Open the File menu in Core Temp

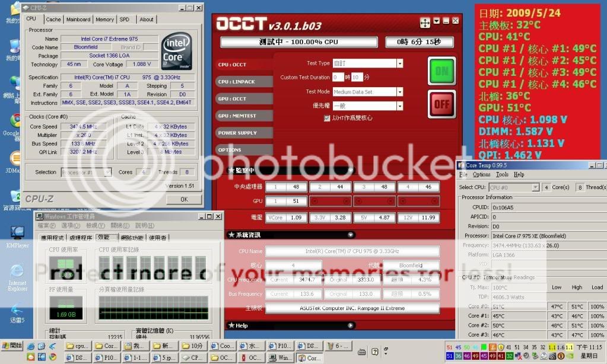point(463,175)
